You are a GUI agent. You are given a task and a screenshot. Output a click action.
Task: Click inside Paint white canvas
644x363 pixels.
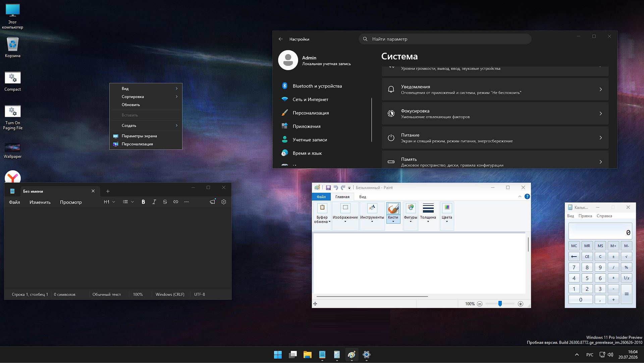(x=419, y=263)
